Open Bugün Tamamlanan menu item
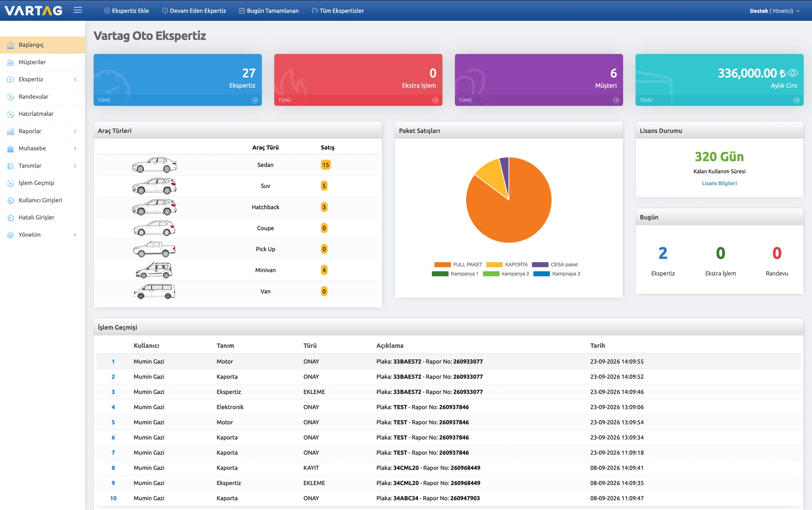Viewport: 812px width, 510px height. 269,11
